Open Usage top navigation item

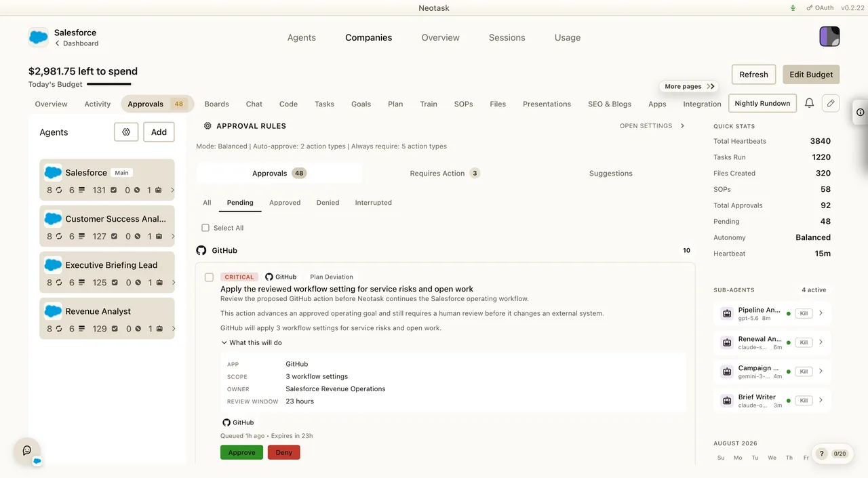click(568, 37)
